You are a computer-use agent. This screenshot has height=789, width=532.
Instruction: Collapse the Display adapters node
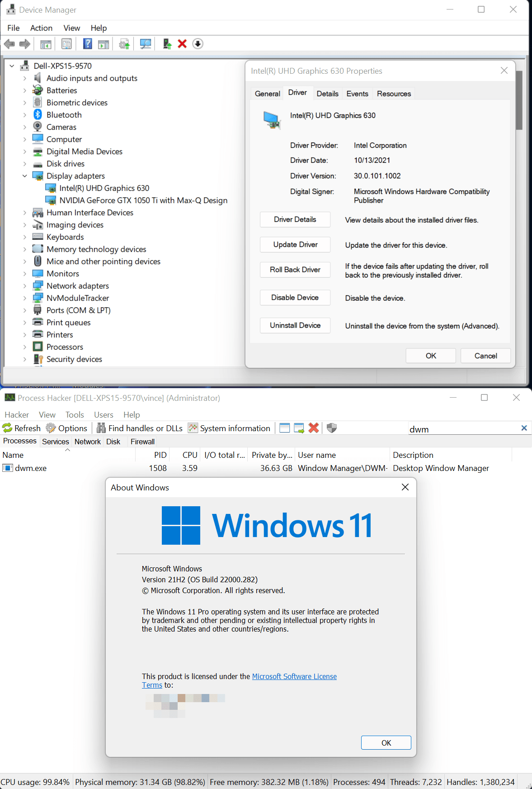pos(25,176)
